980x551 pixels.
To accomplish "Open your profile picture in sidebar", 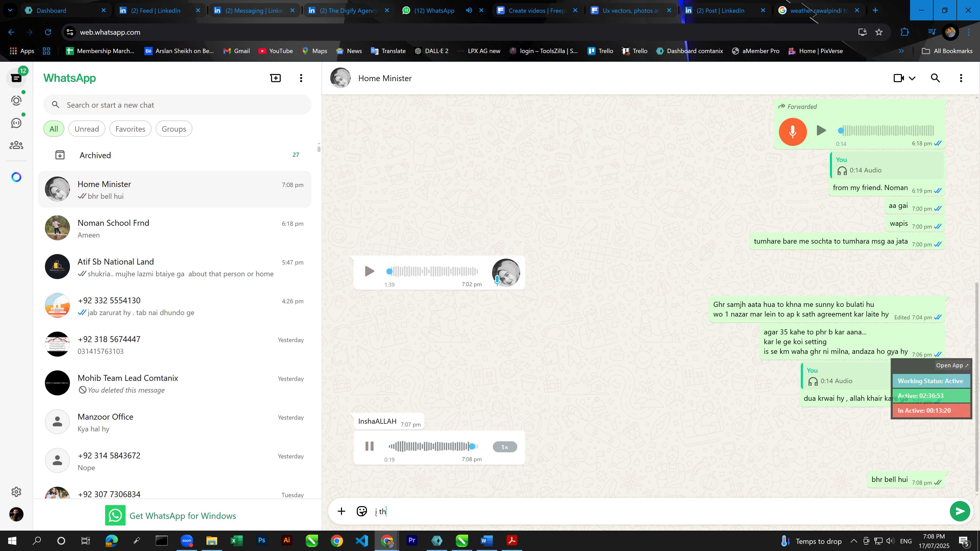I will [x=16, y=514].
